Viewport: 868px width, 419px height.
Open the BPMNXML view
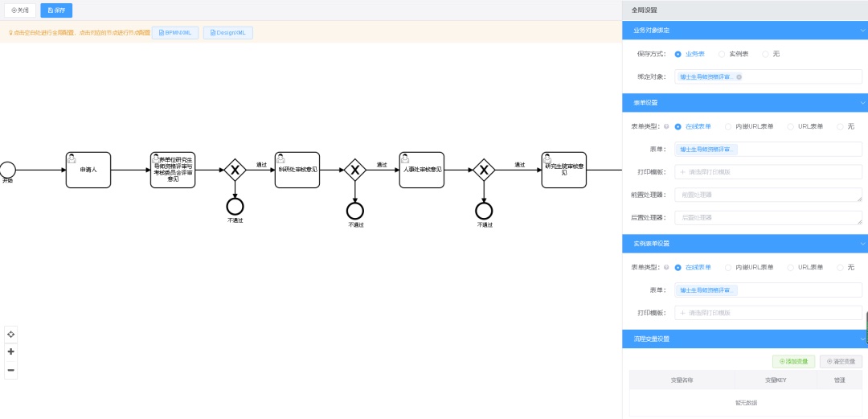coord(175,33)
